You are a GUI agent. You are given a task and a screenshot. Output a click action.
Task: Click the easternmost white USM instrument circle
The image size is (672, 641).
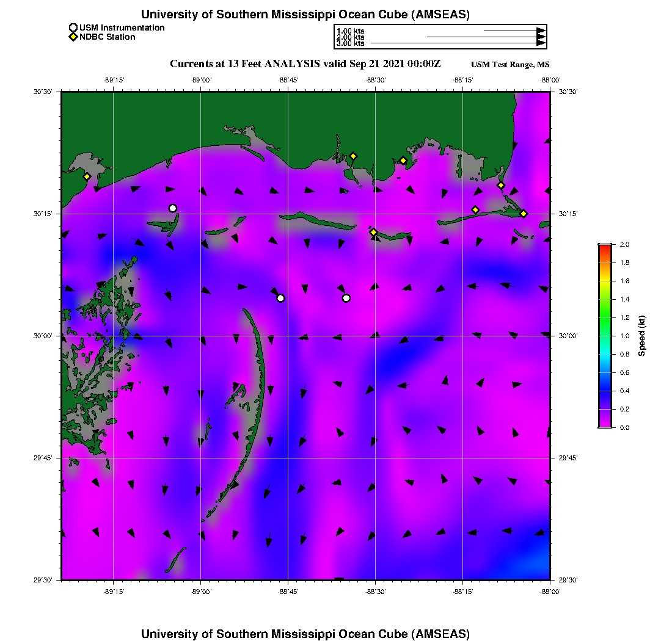pos(346,298)
